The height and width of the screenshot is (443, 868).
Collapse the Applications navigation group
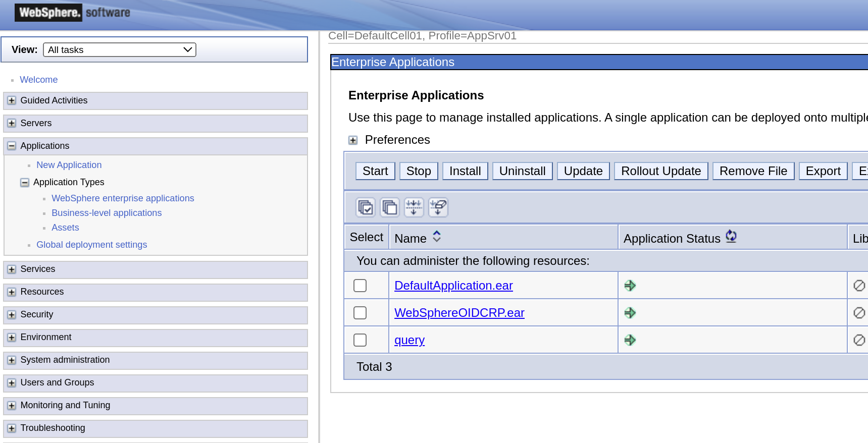pos(12,146)
